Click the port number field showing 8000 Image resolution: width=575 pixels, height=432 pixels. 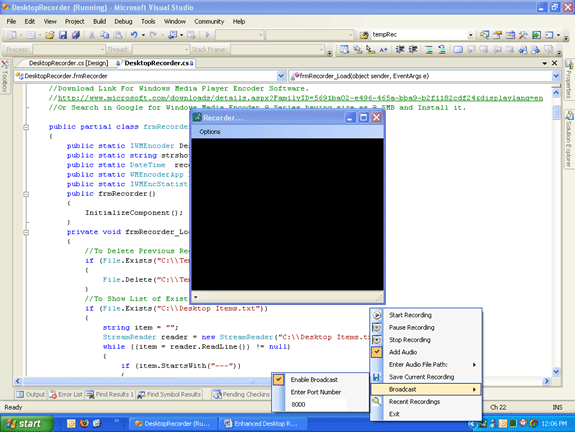coord(318,404)
